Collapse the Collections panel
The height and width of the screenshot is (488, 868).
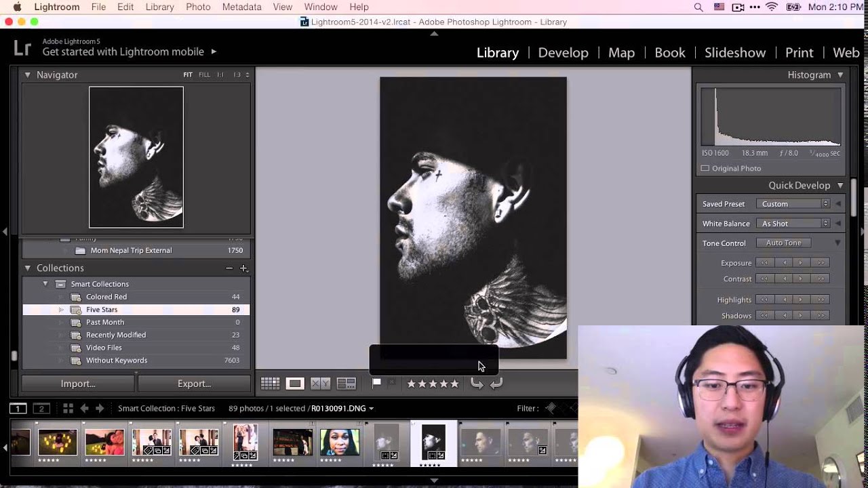(28, 268)
